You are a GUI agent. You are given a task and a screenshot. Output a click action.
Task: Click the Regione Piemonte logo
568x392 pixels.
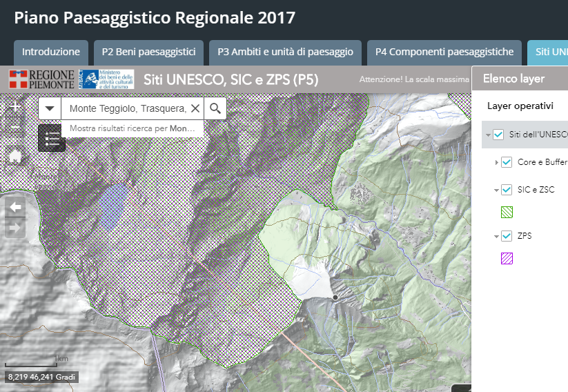point(41,79)
